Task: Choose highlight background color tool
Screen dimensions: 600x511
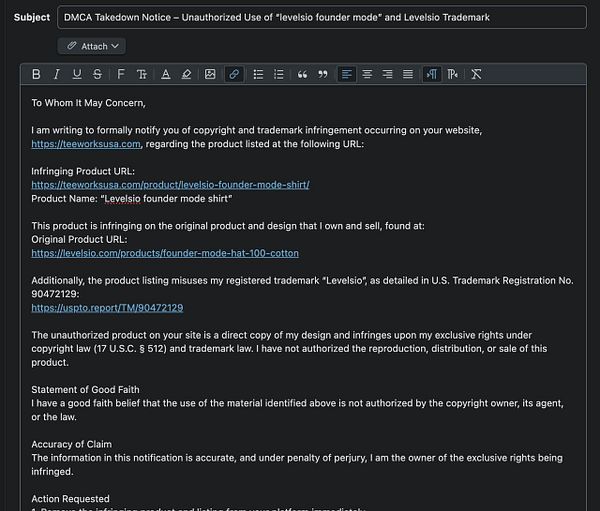Action: coord(186,74)
